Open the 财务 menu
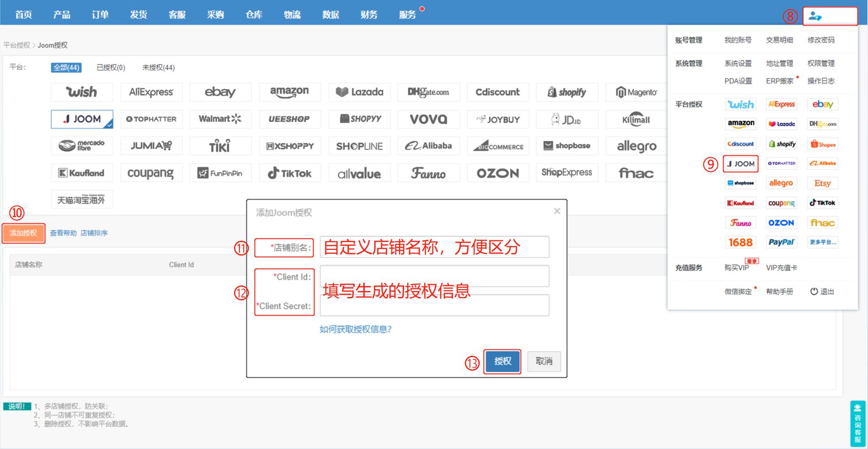 click(x=368, y=14)
